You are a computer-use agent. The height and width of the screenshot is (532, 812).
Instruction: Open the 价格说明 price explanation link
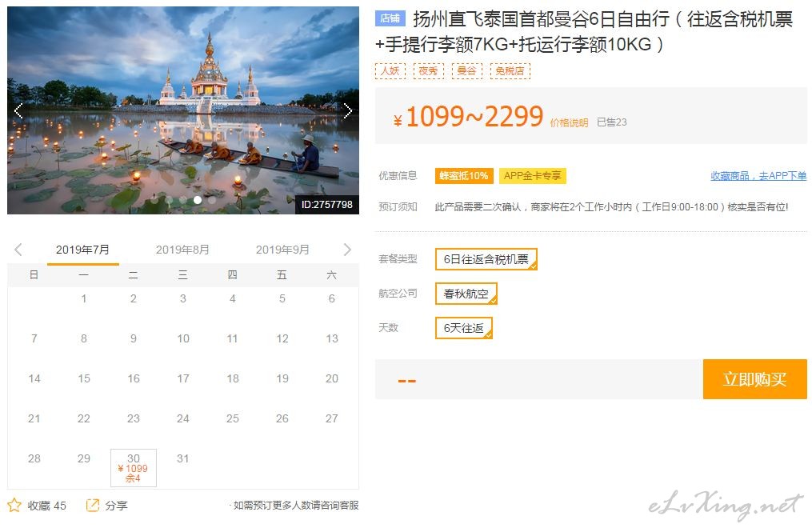(569, 122)
